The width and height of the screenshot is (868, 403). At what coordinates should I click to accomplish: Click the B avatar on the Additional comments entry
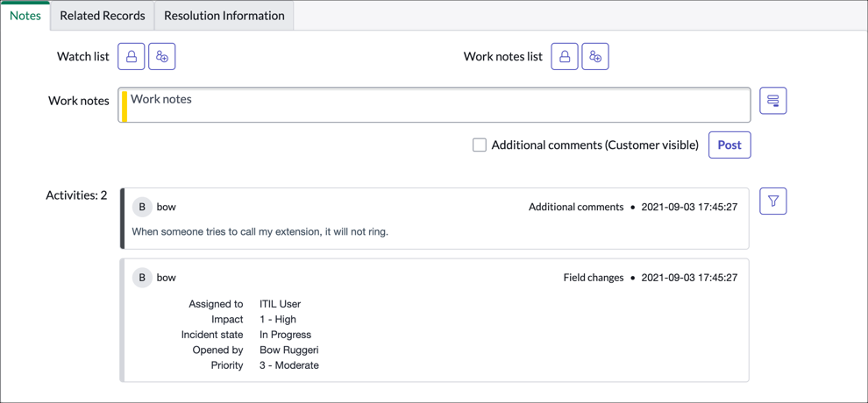coord(142,207)
